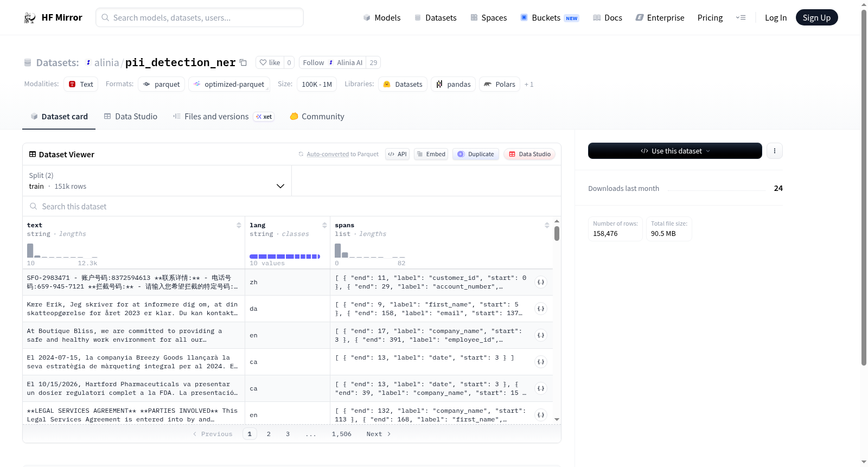
Task: Click the table vertical scrollbar thumb
Action: (557, 233)
